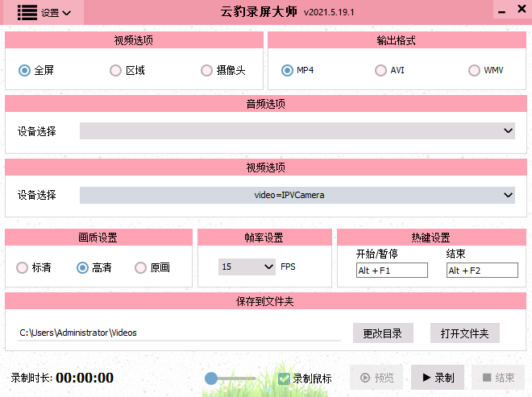Image resolution: width=532 pixels, height=397 pixels.
Task: Minimize the screen recorder window
Action: pyautogui.click(x=501, y=12)
